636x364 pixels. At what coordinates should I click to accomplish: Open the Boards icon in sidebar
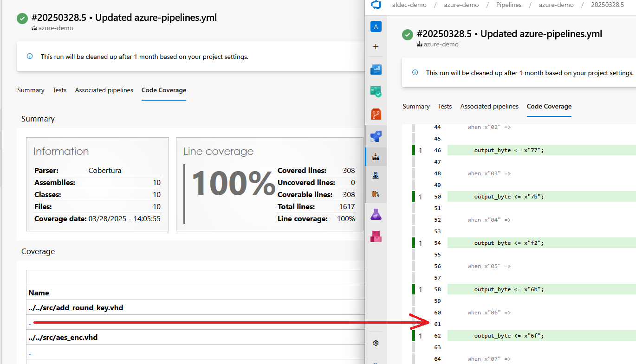[376, 91]
